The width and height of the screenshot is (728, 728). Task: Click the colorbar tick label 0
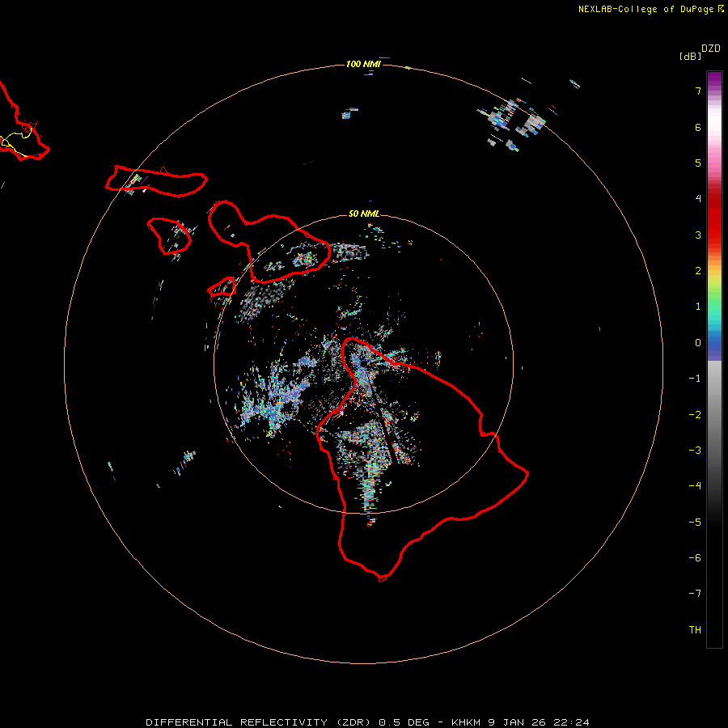698,343
